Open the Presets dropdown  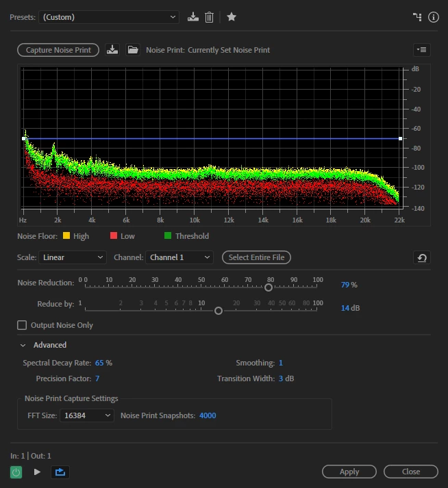[109, 17]
